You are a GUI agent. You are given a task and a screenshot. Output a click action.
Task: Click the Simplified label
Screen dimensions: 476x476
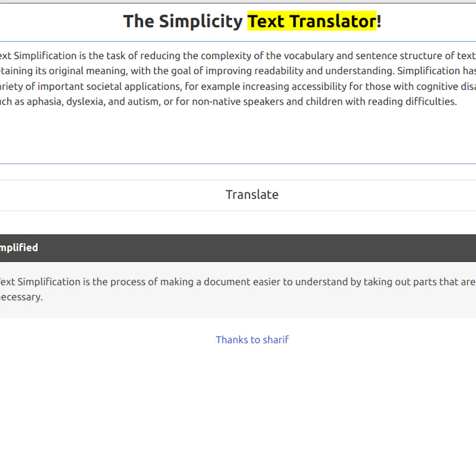pyautogui.click(x=19, y=247)
